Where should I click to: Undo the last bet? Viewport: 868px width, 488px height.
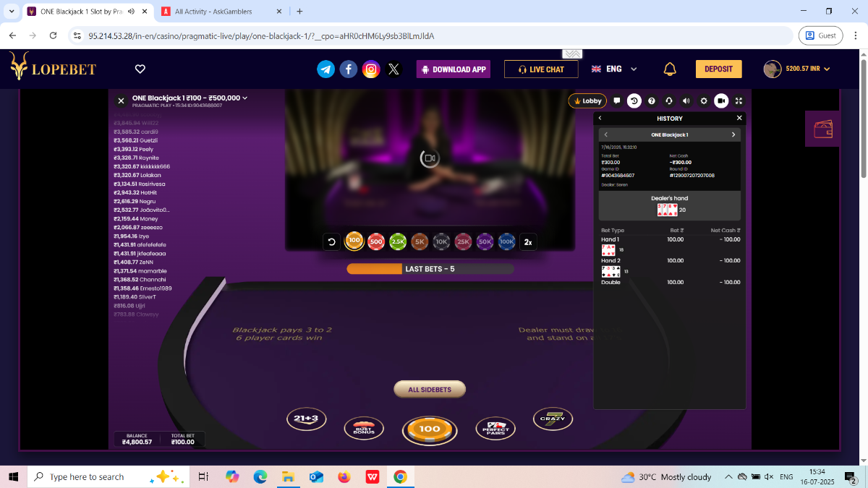331,242
